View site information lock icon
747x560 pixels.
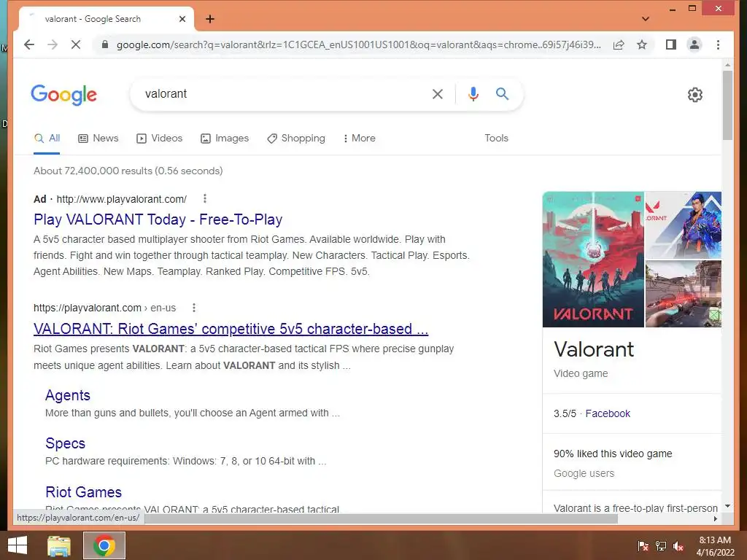(x=105, y=44)
